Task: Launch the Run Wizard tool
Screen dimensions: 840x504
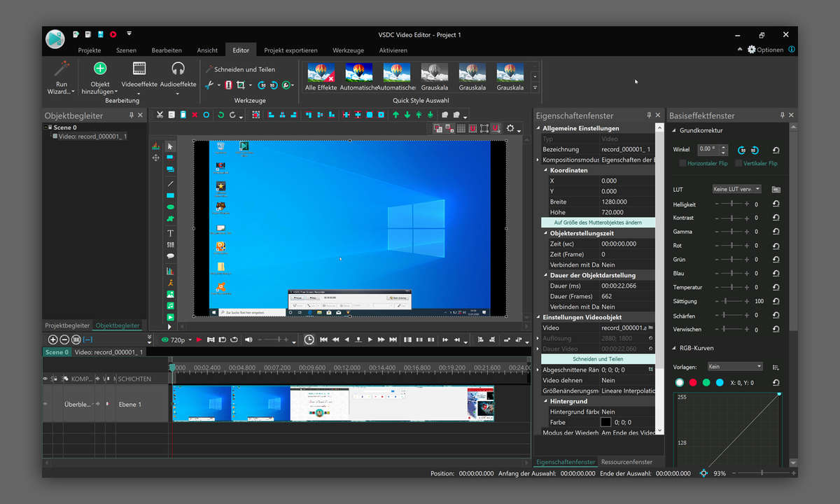Action: (x=62, y=77)
